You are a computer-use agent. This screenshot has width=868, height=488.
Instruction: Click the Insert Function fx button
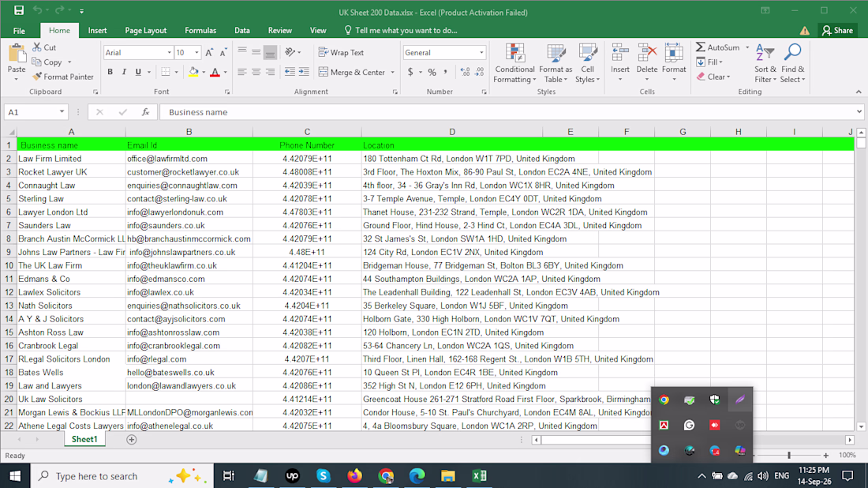(145, 112)
